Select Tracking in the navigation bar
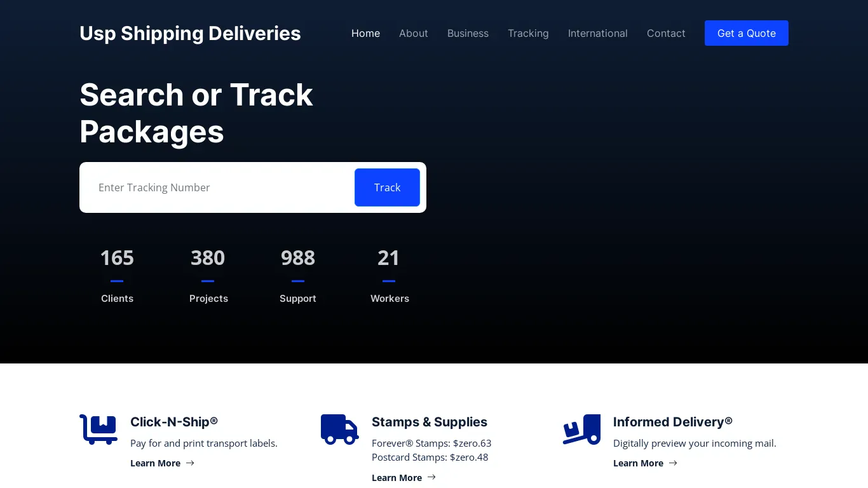The height and width of the screenshot is (488, 868). point(528,33)
